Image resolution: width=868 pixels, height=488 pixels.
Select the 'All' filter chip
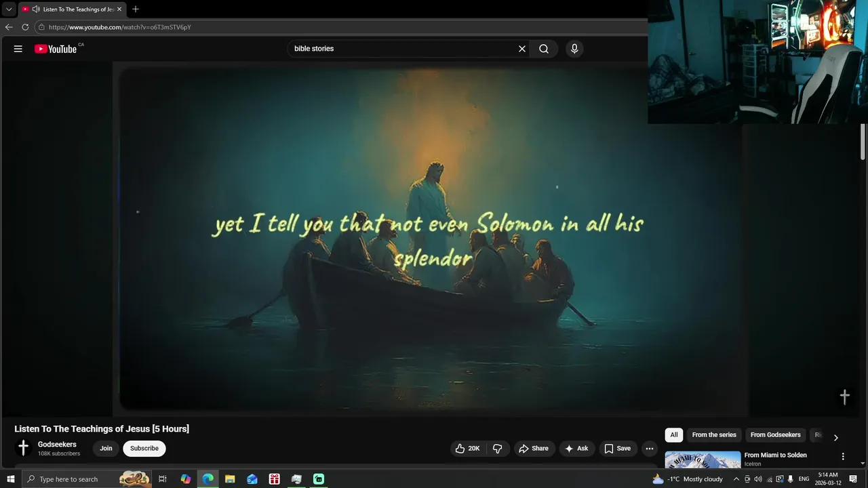674,435
